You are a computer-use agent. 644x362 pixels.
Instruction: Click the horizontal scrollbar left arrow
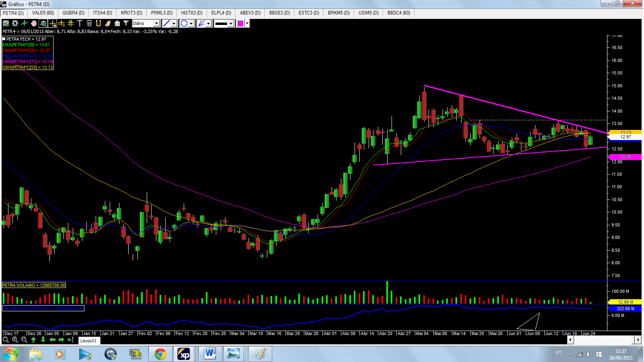click(x=570, y=340)
